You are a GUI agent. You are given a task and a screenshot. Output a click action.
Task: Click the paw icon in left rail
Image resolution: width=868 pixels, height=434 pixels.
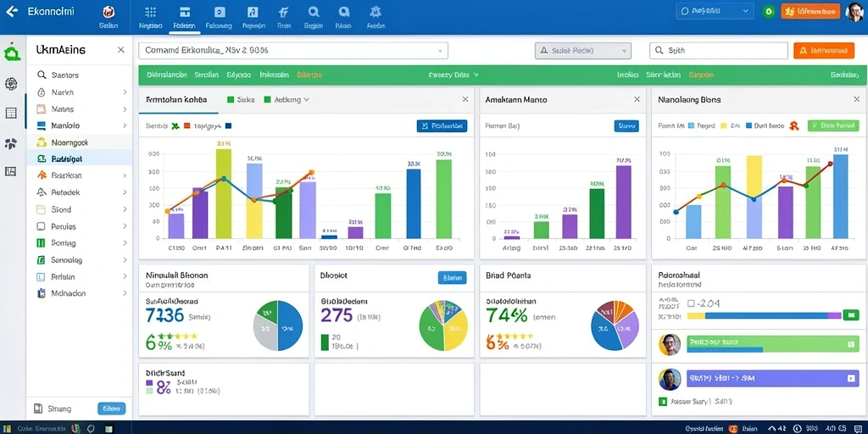coord(11,143)
